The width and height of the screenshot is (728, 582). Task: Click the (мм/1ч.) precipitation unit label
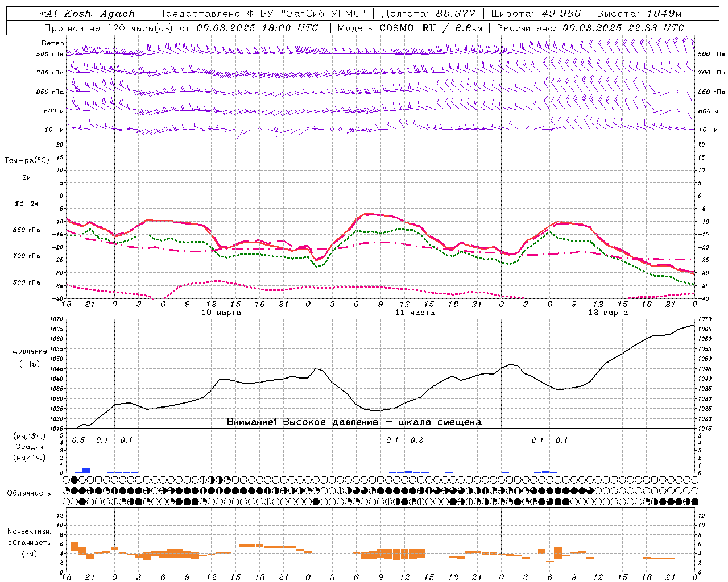(29, 458)
